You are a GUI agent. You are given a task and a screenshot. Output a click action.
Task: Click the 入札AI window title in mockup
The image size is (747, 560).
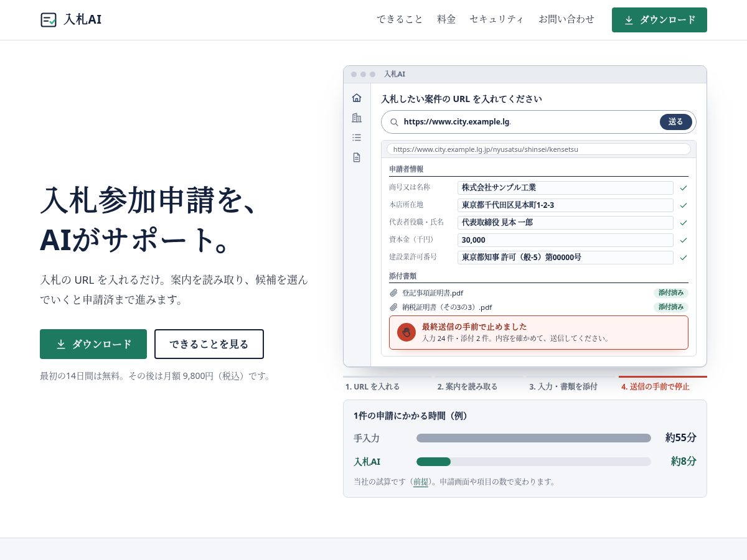[x=395, y=74]
